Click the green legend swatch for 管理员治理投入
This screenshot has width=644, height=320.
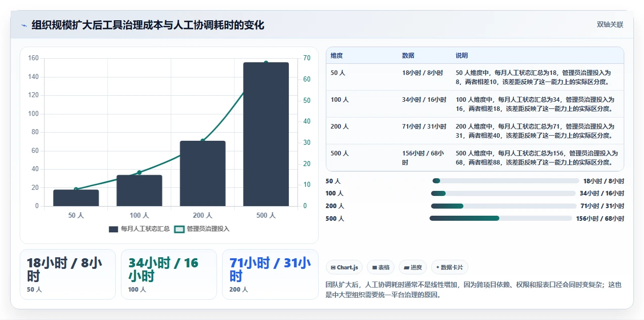179,229
